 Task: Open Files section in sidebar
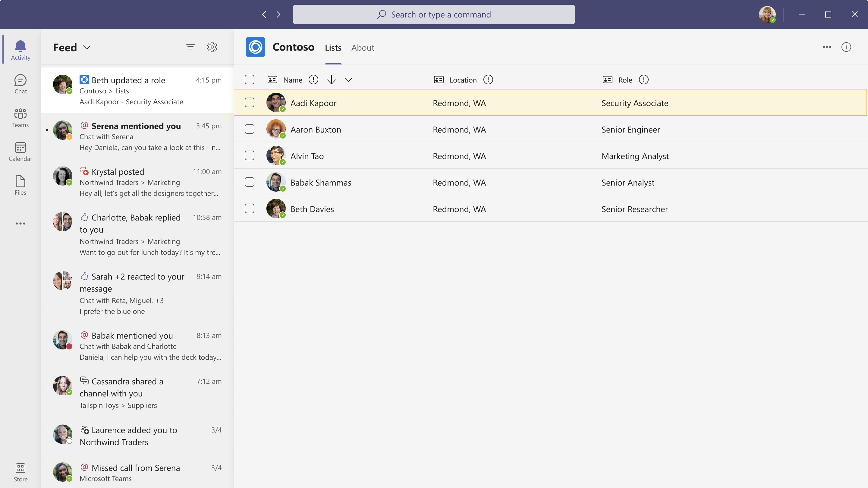coord(20,185)
